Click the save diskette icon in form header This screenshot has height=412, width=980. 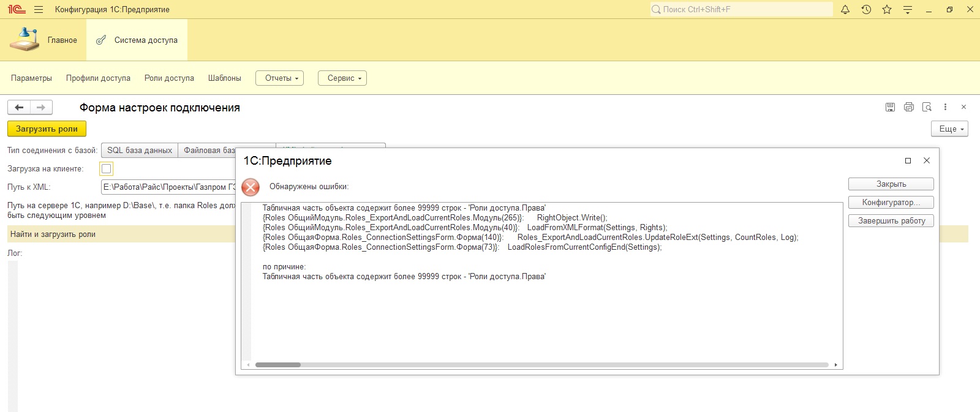tap(891, 107)
